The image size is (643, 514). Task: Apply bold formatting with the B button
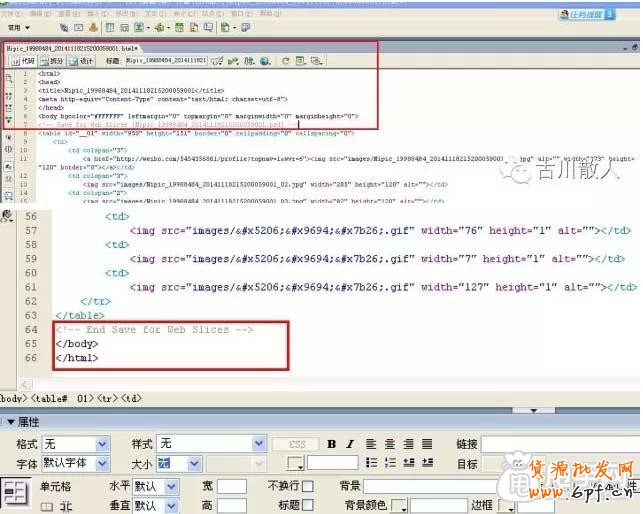[x=332, y=444]
